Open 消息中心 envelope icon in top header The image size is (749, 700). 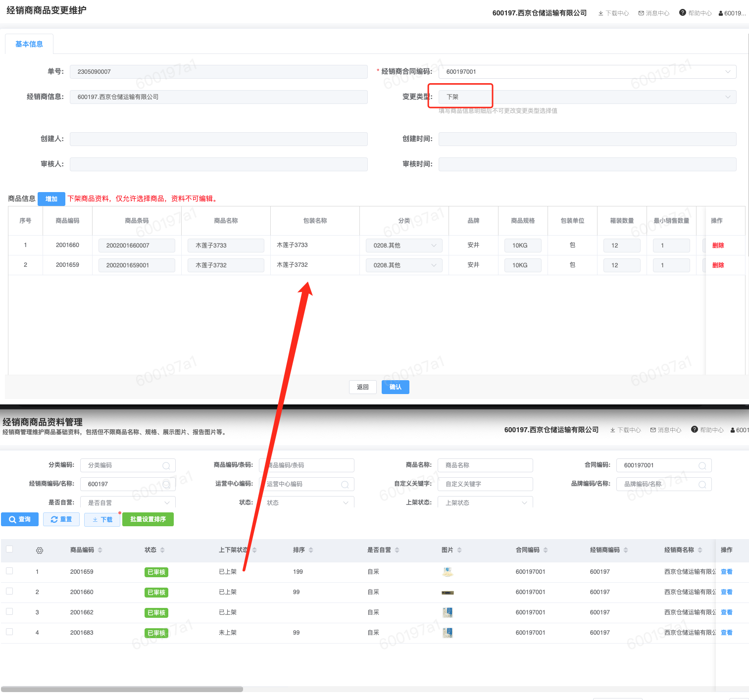[641, 13]
